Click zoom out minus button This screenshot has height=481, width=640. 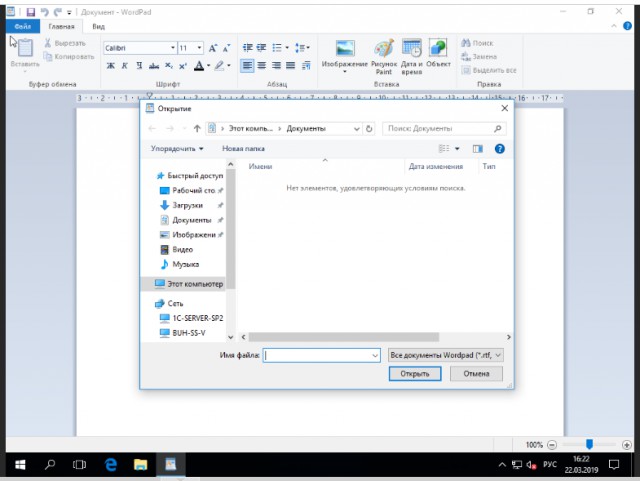click(x=552, y=445)
